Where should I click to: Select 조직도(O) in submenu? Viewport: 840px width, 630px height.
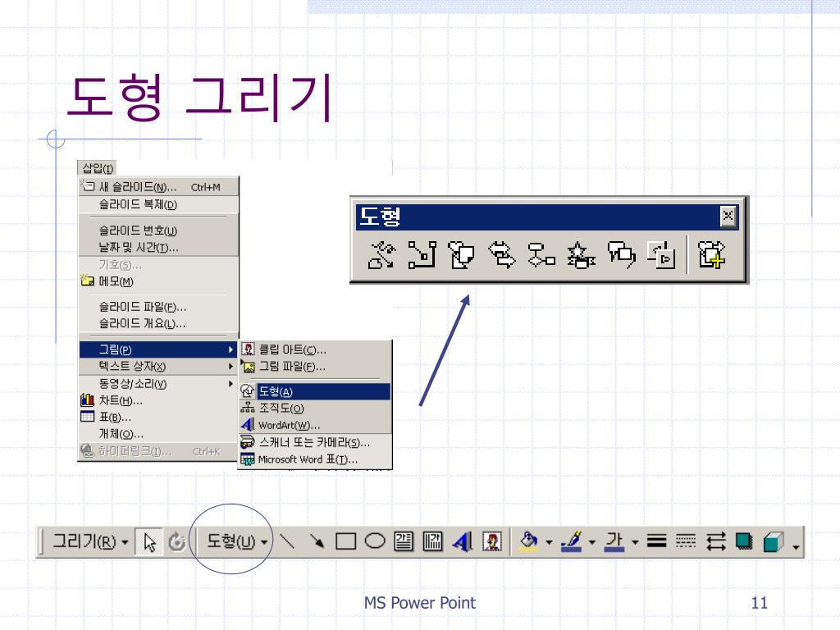(x=315, y=409)
